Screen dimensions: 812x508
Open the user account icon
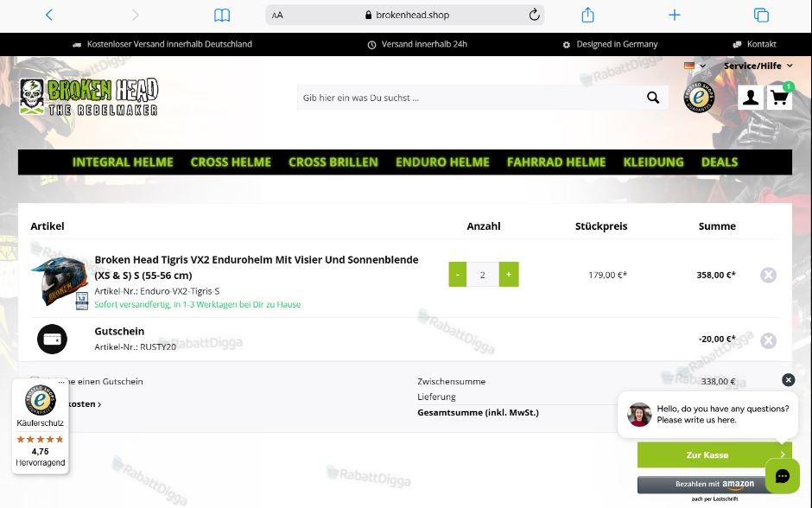pyautogui.click(x=751, y=97)
